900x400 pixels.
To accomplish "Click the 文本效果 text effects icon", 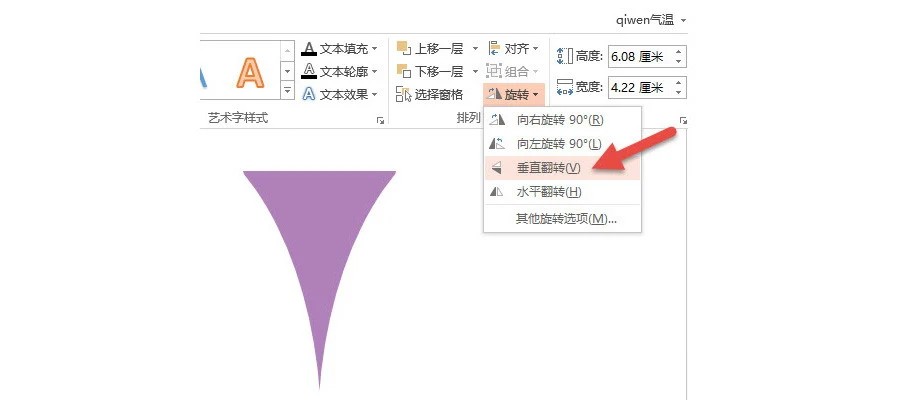I will 309,94.
